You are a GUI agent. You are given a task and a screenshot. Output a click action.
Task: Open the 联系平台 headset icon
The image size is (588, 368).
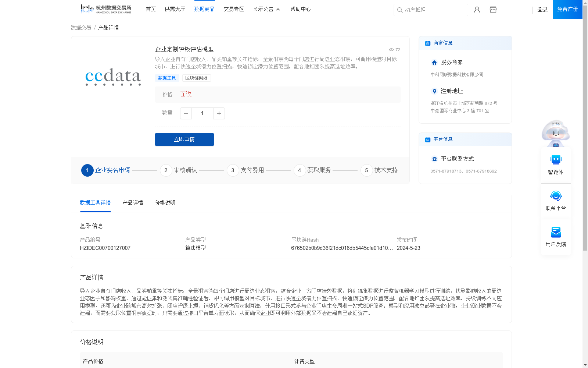556,196
